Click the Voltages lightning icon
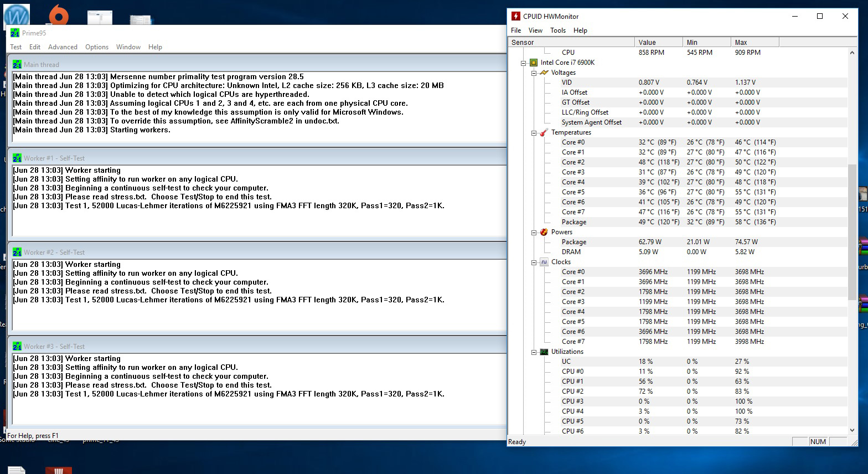The image size is (868, 474). click(544, 73)
